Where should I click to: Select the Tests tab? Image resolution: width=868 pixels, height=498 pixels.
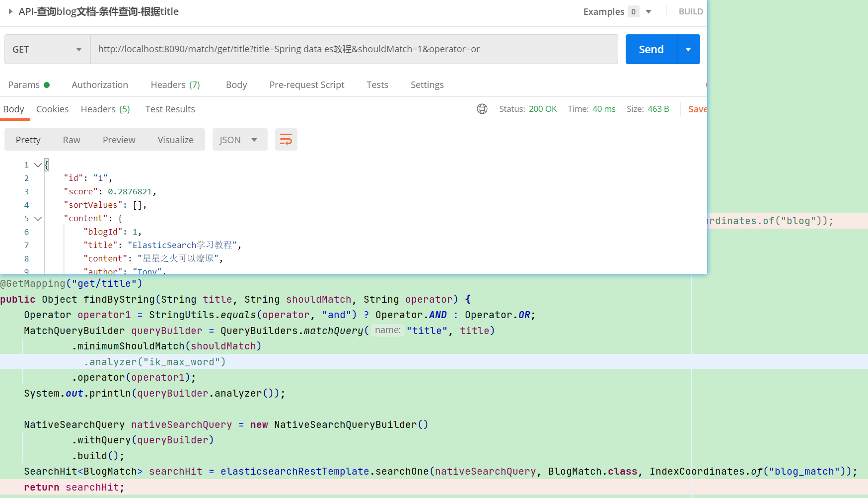pos(377,84)
